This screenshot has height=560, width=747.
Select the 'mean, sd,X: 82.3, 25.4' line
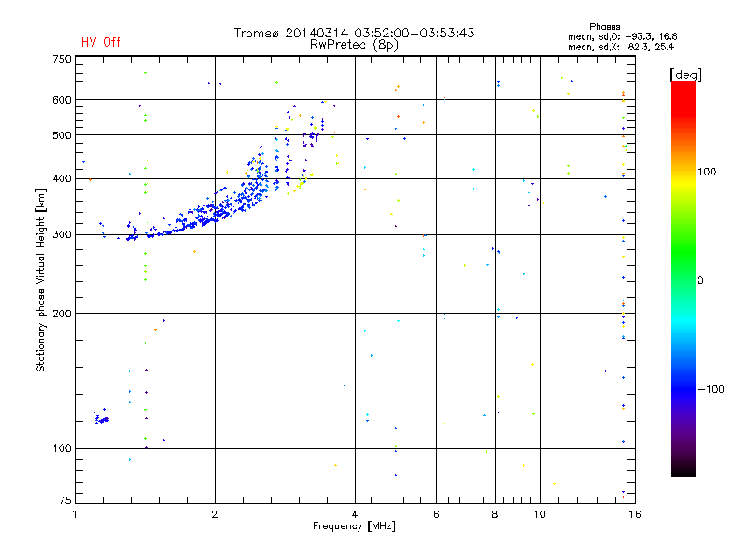pyautogui.click(x=621, y=47)
